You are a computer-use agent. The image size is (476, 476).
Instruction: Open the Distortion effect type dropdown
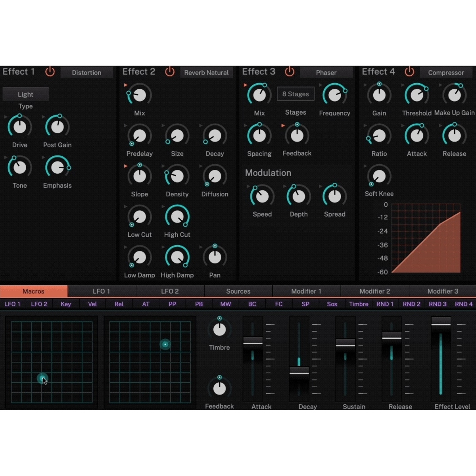86,73
